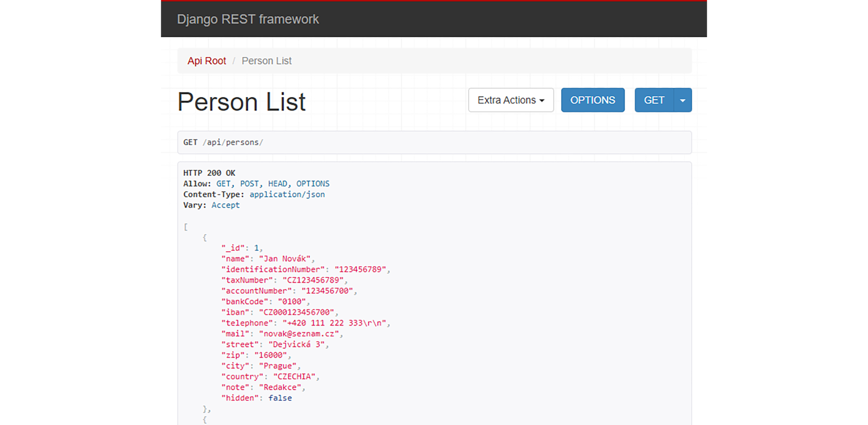Click the POST value in Allow header
868x425 pixels.
tap(250, 184)
